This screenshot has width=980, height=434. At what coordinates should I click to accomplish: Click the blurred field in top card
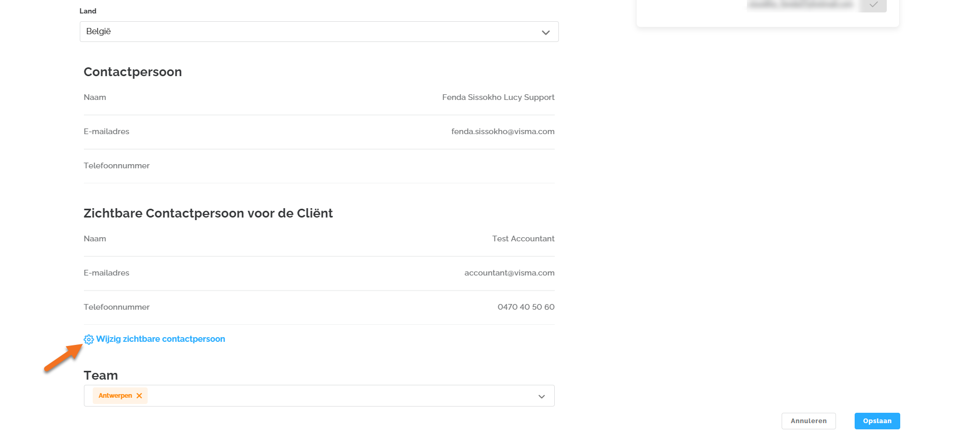[800, 5]
